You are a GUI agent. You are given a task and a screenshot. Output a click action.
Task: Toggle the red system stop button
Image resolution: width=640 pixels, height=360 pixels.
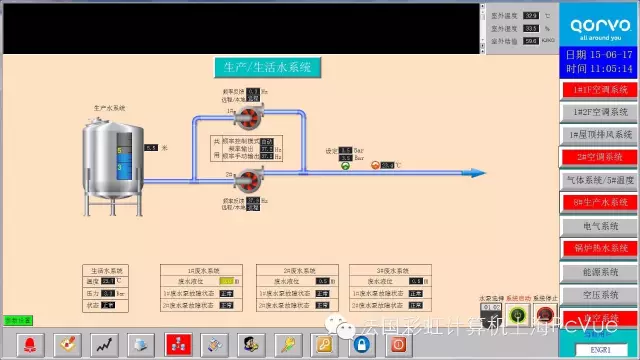(545, 315)
